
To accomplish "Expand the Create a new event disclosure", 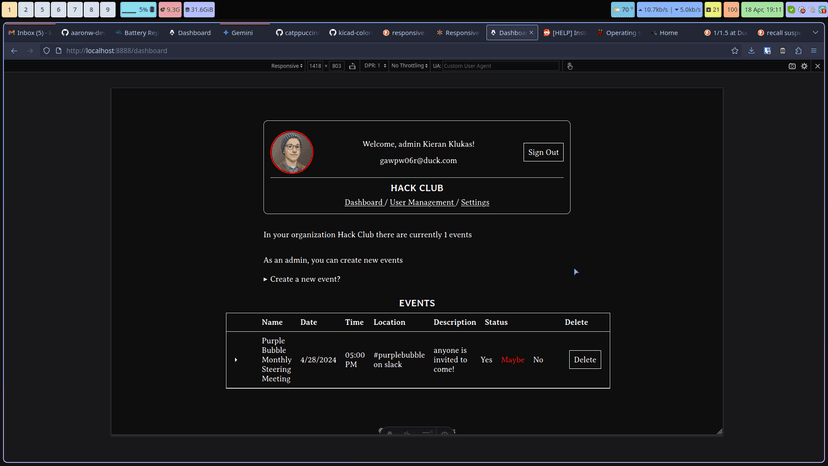I will [x=301, y=279].
